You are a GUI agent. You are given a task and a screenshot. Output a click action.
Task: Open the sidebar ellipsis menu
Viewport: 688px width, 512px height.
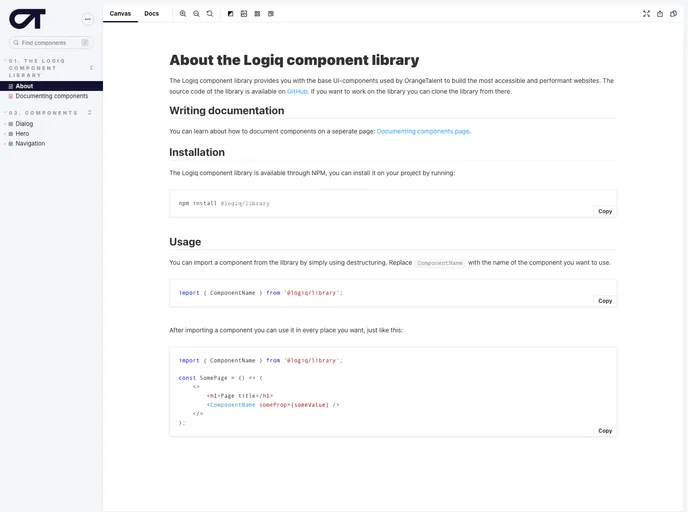pos(87,19)
